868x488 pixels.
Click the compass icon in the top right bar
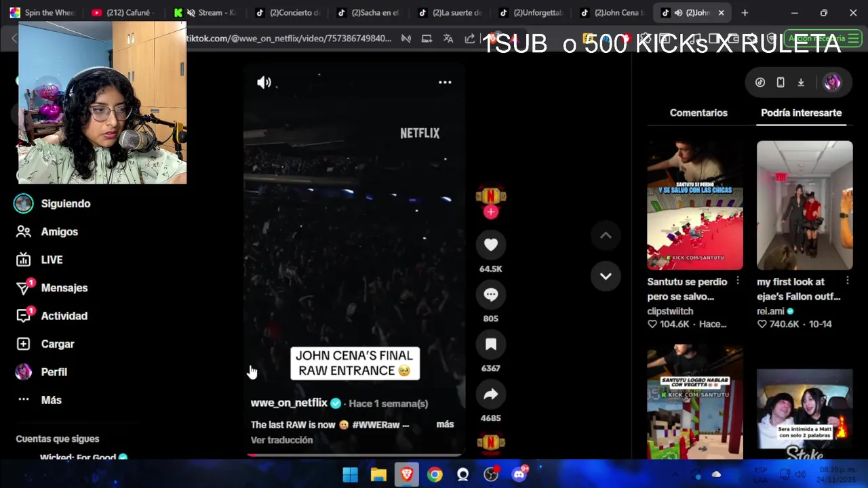click(x=760, y=82)
